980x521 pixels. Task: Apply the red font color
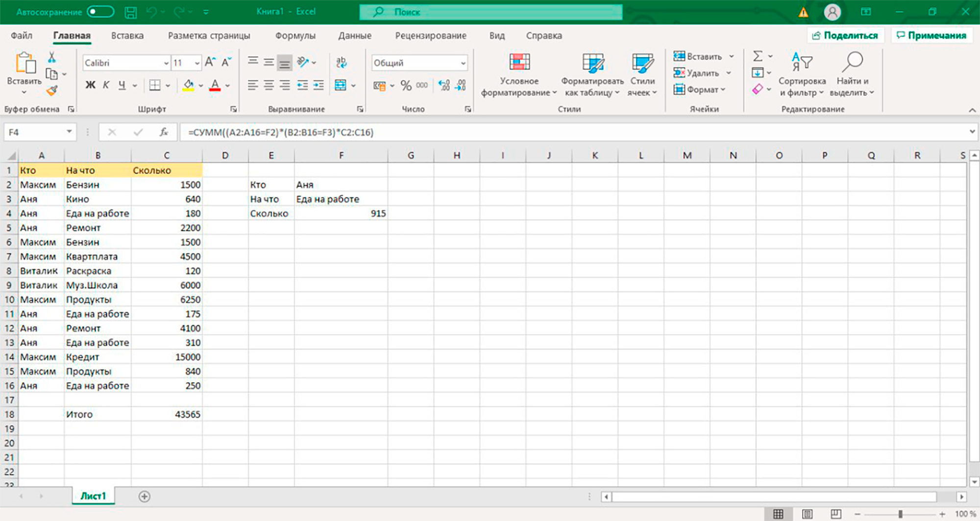[x=215, y=85]
